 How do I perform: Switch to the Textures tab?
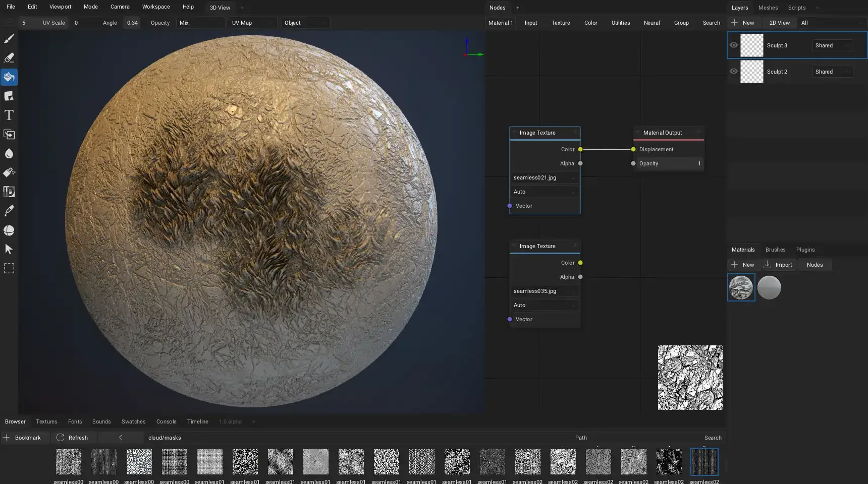(46, 421)
